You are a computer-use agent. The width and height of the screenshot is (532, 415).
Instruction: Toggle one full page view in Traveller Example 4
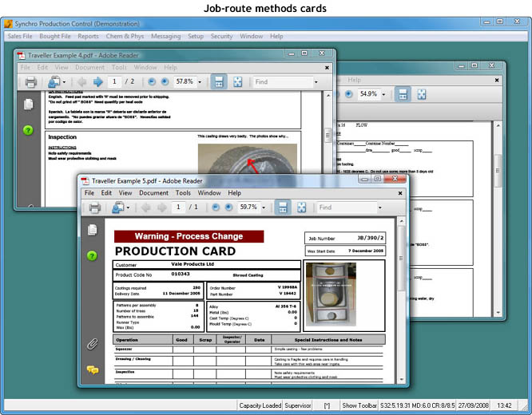tap(238, 81)
